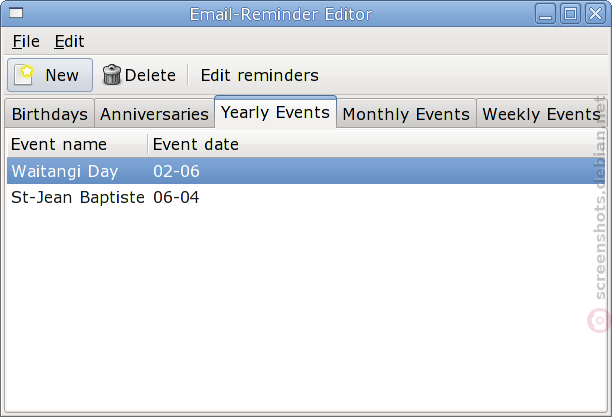Show the Weekly Events tab

[541, 114]
